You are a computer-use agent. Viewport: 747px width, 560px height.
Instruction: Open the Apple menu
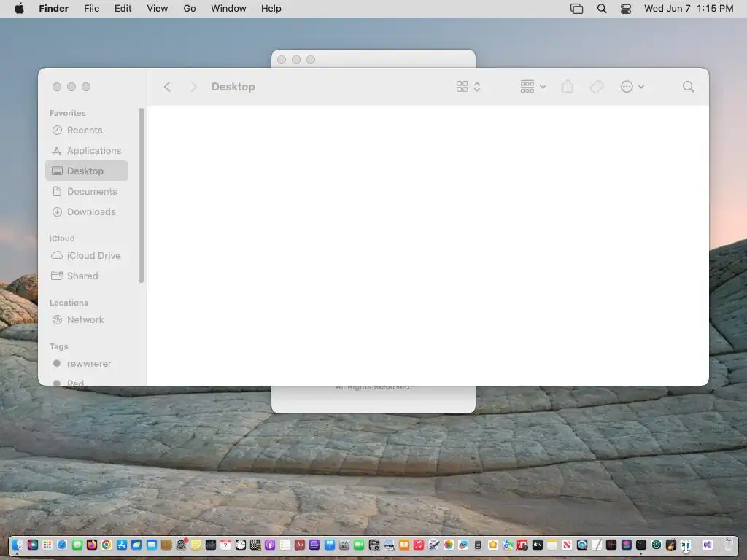pos(19,9)
